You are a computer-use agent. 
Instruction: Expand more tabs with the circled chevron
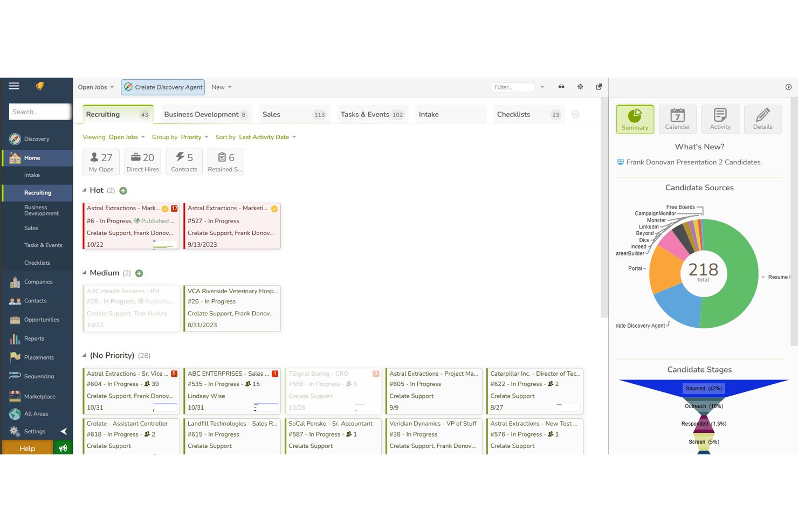pyautogui.click(x=575, y=114)
